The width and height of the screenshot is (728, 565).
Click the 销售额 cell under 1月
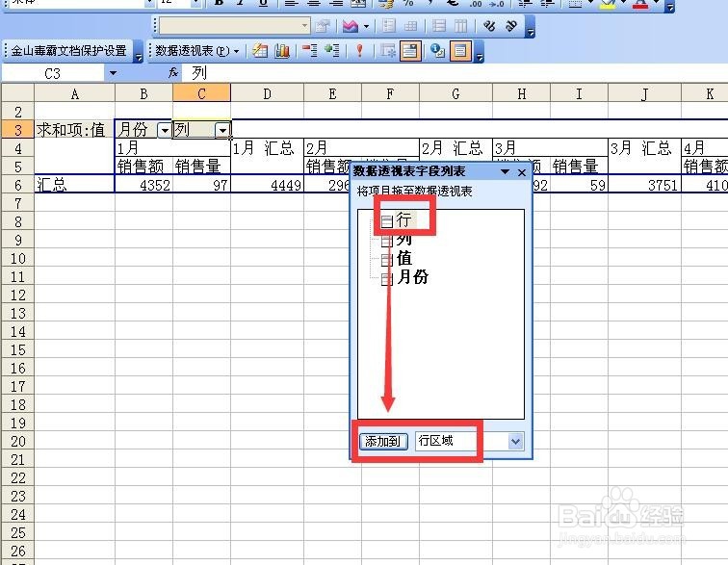[143, 167]
